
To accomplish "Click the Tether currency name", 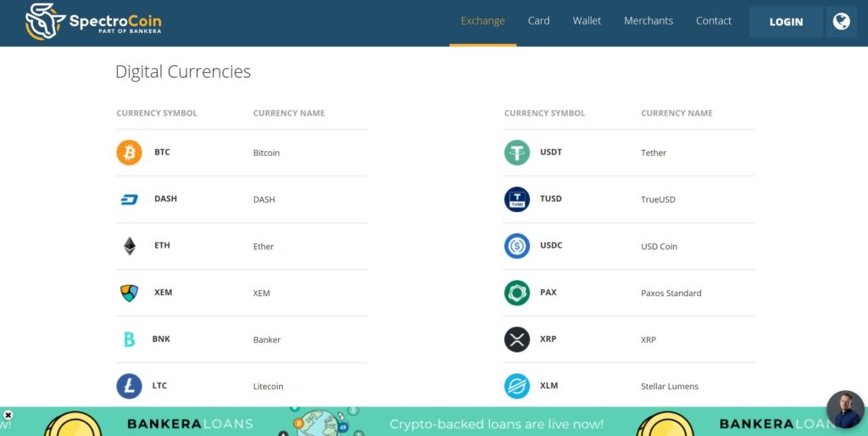I will tap(654, 153).
